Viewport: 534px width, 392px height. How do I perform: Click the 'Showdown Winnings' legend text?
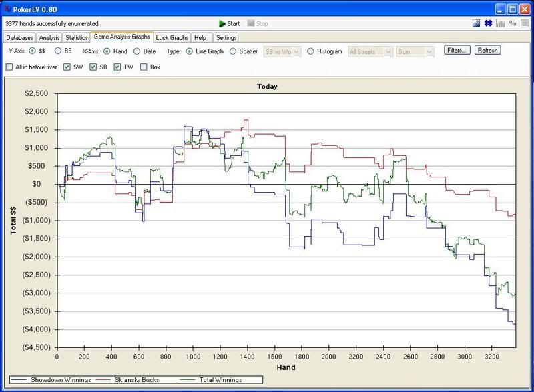[61, 380]
